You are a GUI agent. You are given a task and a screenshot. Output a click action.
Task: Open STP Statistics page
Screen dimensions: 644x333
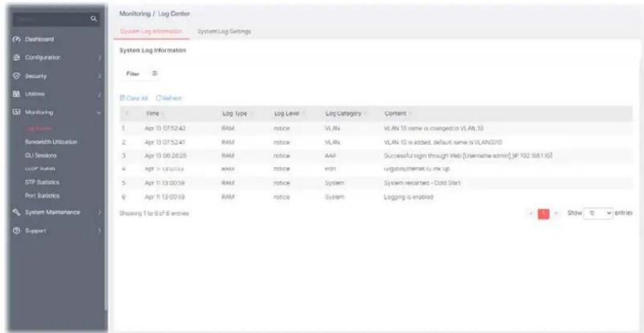pos(42,182)
